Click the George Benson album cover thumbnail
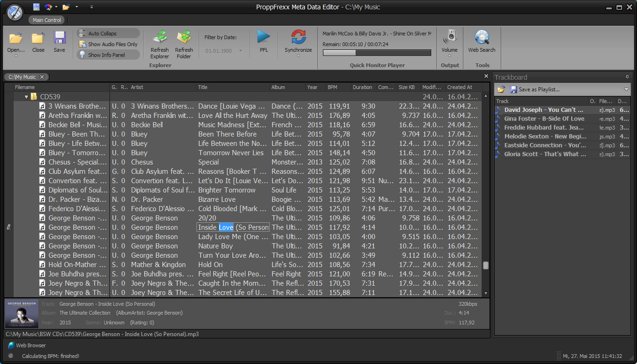The width and height of the screenshot is (637, 364). click(x=21, y=314)
